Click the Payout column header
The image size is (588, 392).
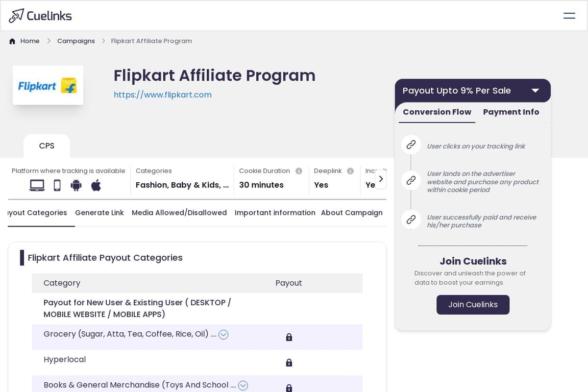(289, 283)
